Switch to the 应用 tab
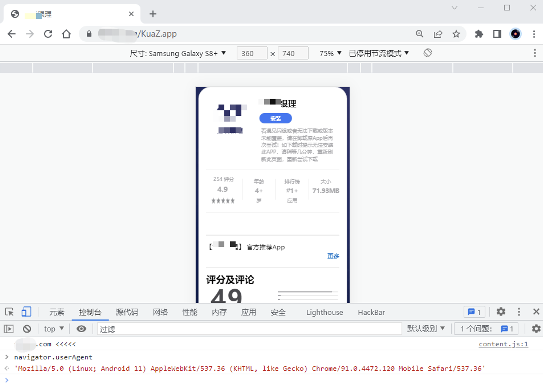Viewport: 543px width, 392px height. [x=248, y=312]
